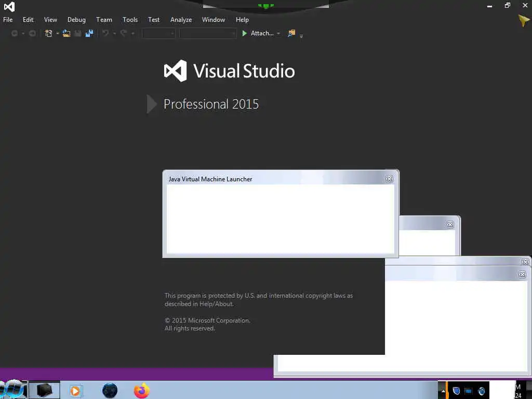Click the green Start arrow next to Attach
This screenshot has width=532, height=399.
click(x=244, y=33)
